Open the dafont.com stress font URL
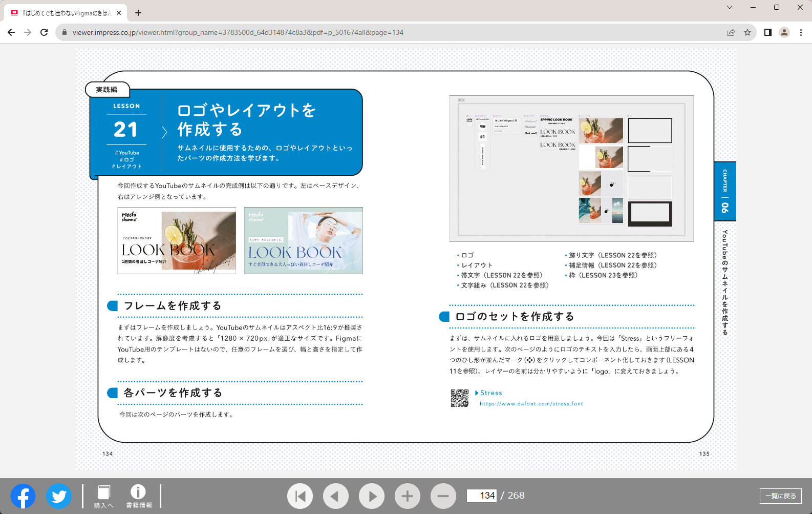Viewport: 812px width, 514px height. (531, 404)
